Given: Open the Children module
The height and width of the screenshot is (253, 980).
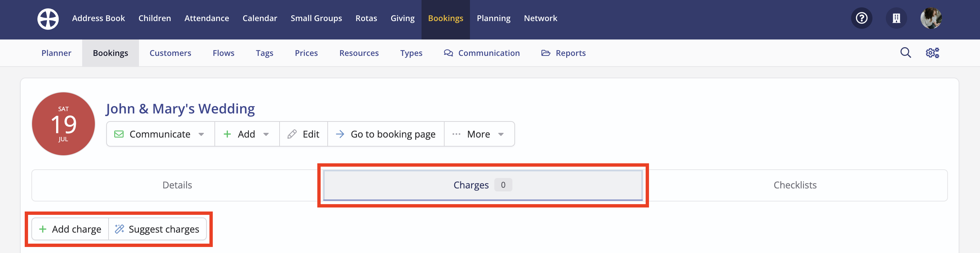Looking at the screenshot, I should (154, 18).
